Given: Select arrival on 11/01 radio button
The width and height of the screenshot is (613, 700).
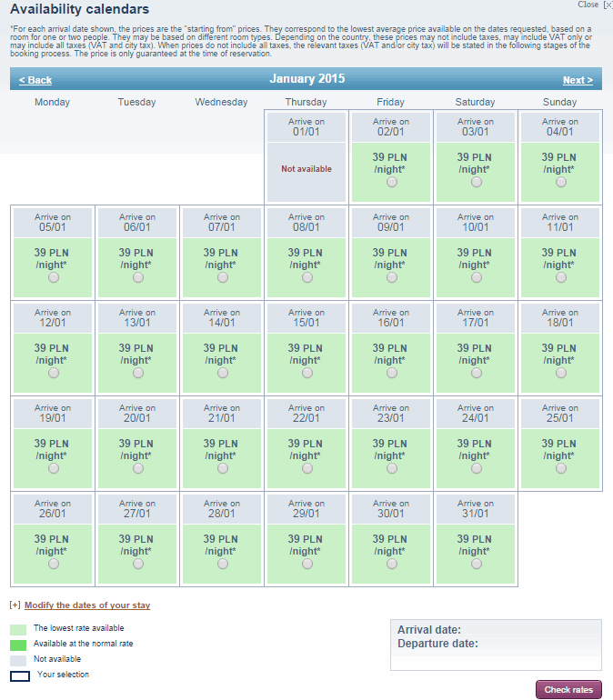Looking at the screenshot, I should point(561,277).
